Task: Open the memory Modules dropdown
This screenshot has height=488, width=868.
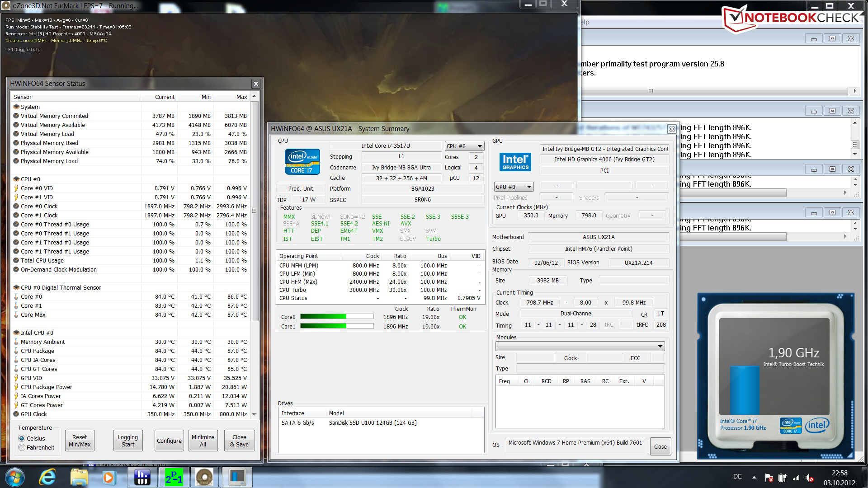Action: 580,347
